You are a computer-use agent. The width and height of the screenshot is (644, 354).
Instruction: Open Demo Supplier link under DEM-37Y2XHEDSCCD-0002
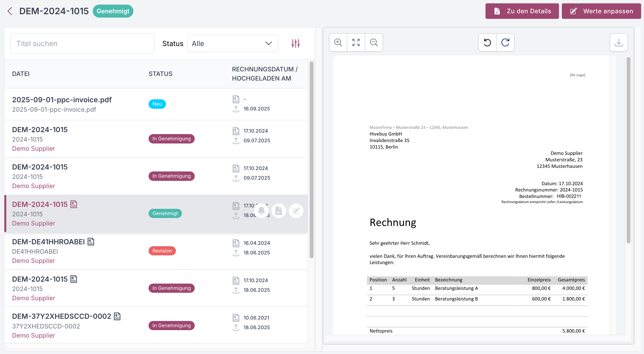tap(34, 335)
